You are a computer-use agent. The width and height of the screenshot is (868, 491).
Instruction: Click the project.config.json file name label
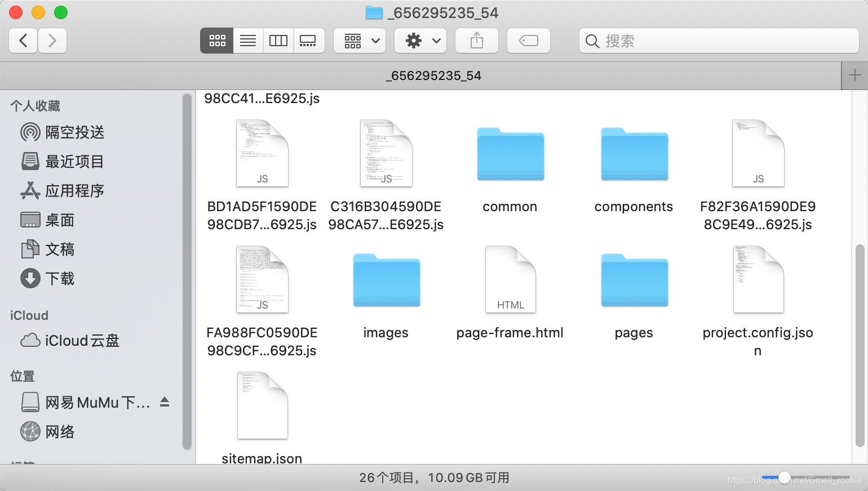point(758,342)
